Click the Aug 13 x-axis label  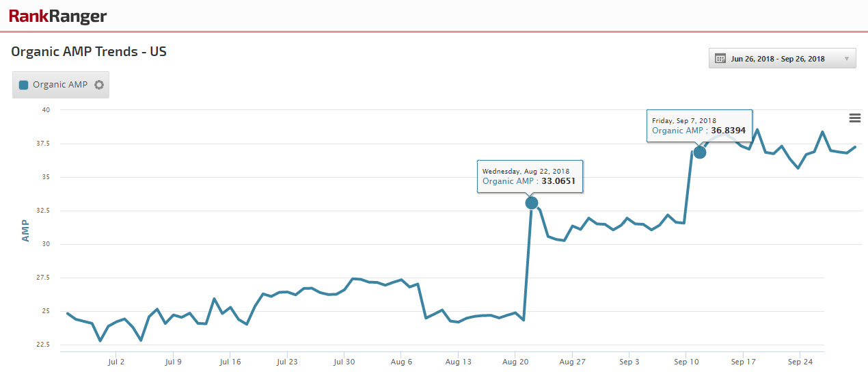[x=457, y=362]
